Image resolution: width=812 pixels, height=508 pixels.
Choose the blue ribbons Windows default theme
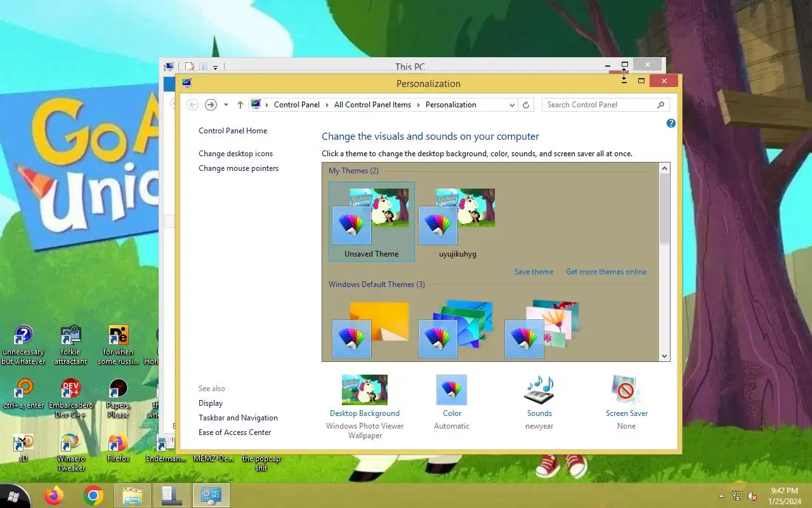click(457, 330)
